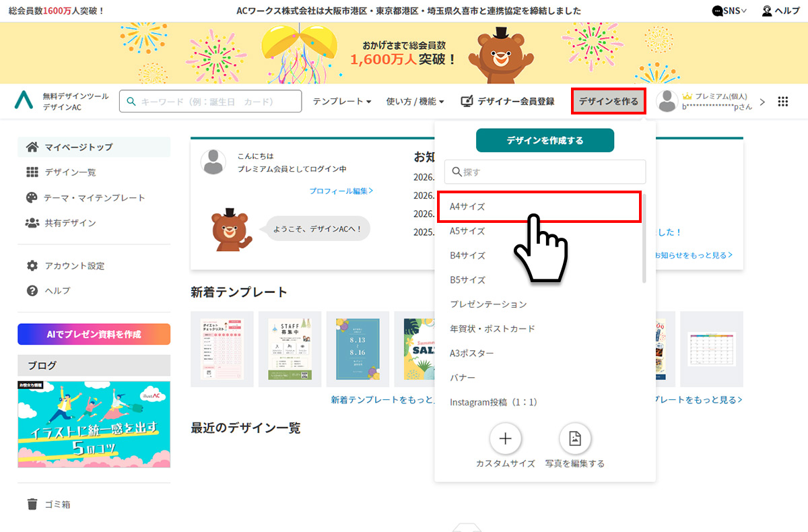Open the ヘルプ link in top bar

[780, 11]
